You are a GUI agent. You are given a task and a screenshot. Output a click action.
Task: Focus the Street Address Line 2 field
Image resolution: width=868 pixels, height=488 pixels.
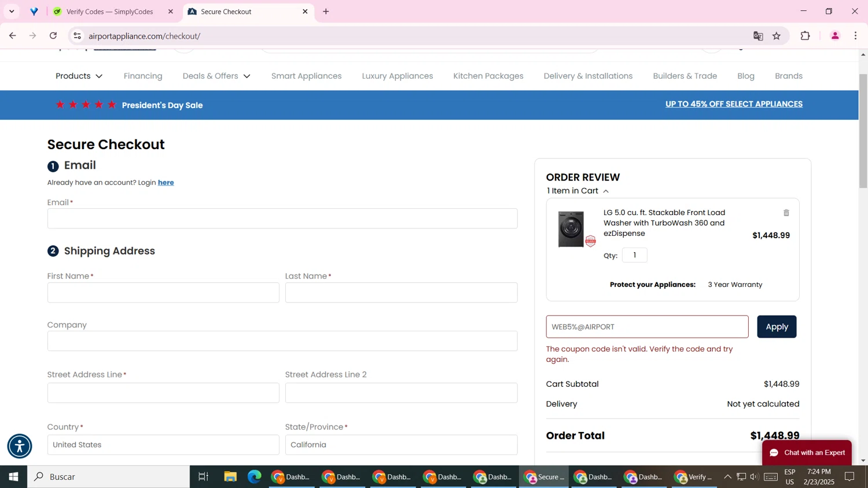(401, 393)
